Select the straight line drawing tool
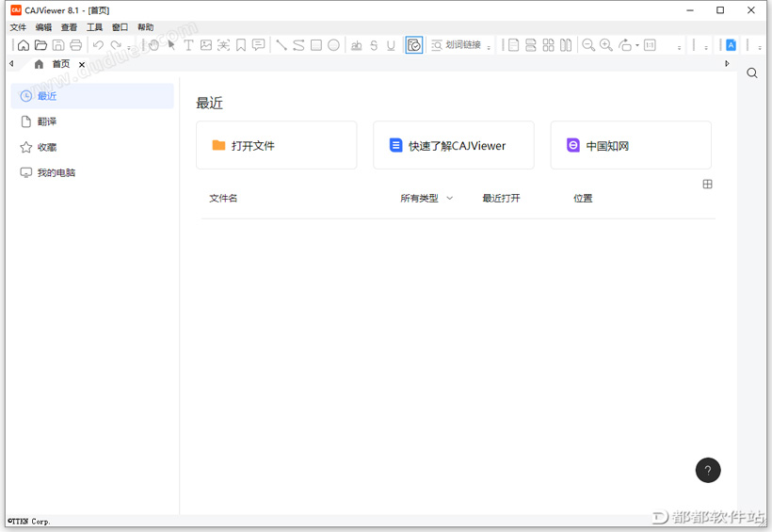The width and height of the screenshot is (772, 532). [281, 45]
